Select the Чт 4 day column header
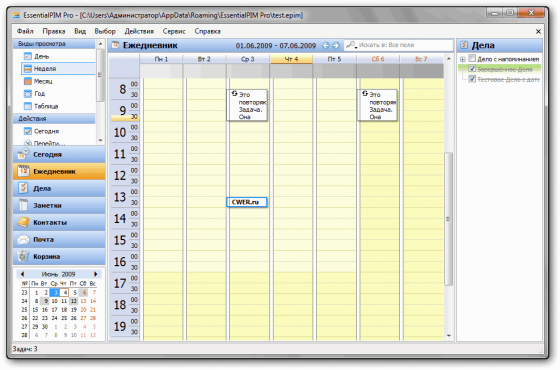Viewport: 560px width, 370px height. tap(291, 59)
